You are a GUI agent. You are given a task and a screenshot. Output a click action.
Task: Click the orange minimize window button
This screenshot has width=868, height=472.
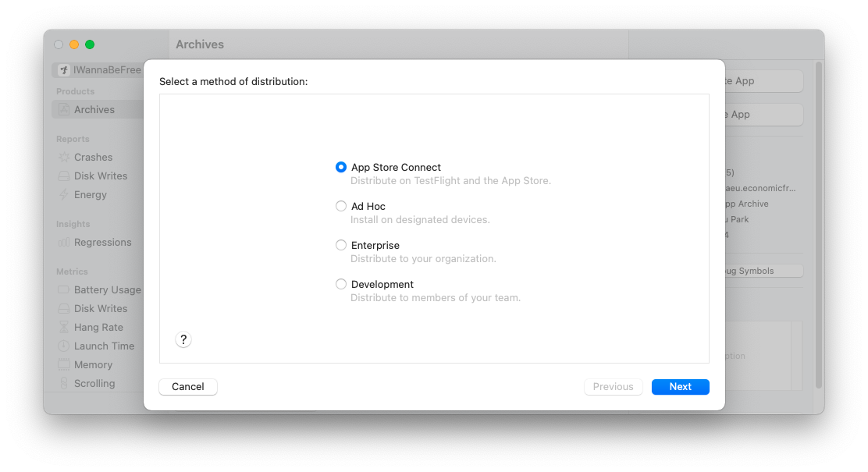(x=74, y=44)
